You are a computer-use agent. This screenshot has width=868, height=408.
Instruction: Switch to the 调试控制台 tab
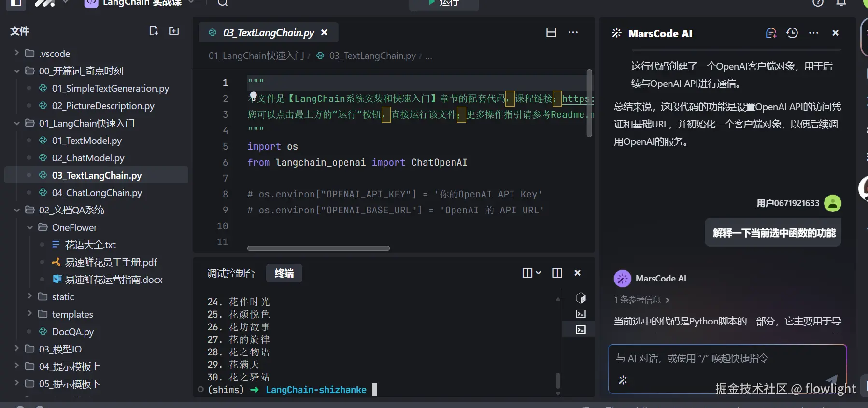(231, 273)
